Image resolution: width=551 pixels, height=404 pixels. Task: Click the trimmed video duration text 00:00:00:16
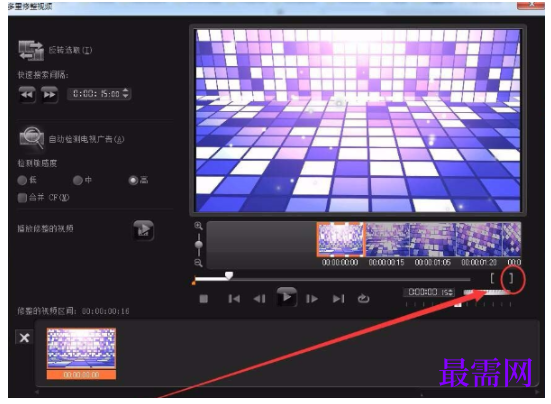coord(105,311)
